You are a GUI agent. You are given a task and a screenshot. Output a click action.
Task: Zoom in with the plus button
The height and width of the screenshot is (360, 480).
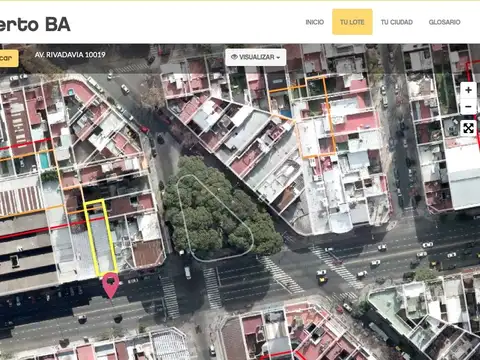point(468,90)
